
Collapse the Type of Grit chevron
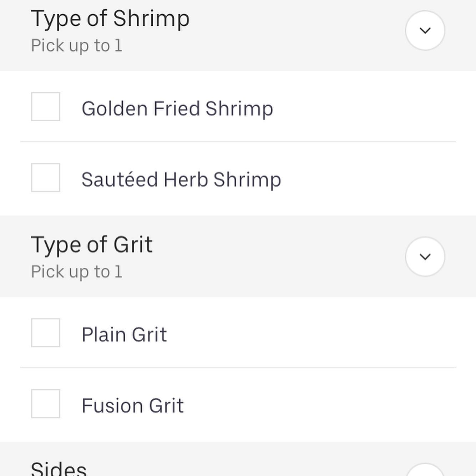[425, 257]
